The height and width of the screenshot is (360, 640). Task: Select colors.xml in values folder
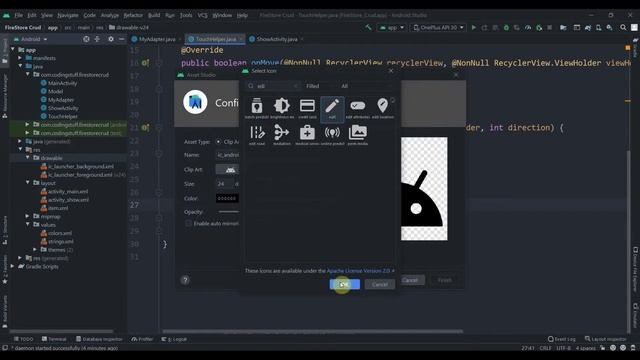click(x=60, y=233)
